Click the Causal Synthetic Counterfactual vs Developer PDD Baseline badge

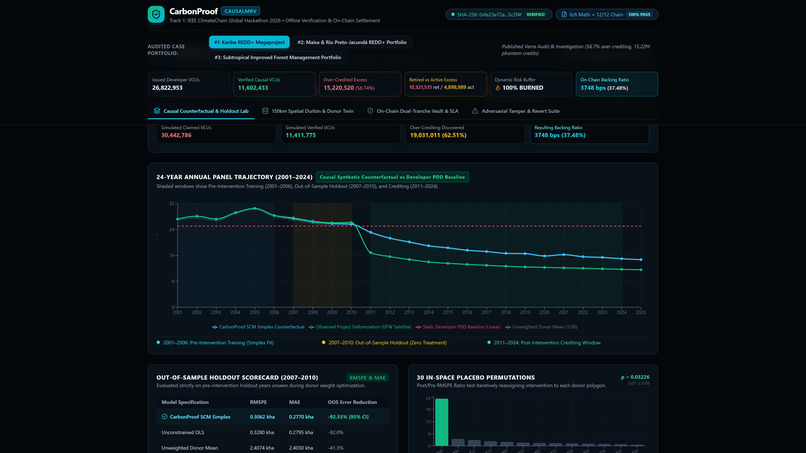pyautogui.click(x=392, y=177)
